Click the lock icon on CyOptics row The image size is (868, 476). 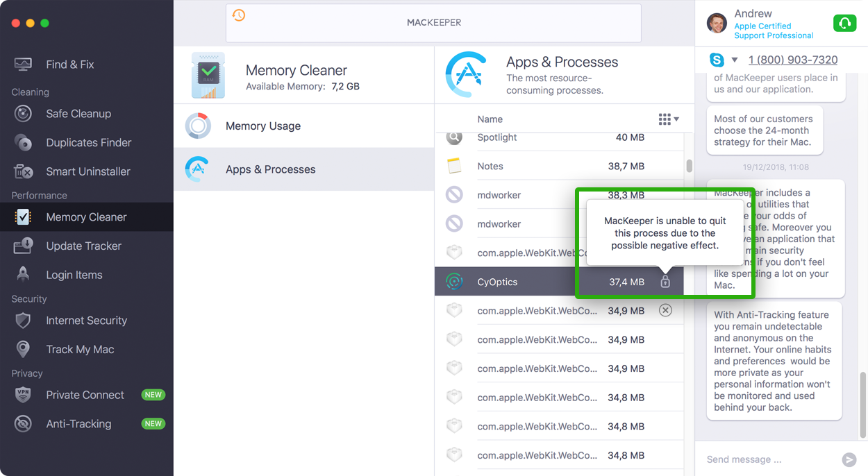tap(665, 282)
